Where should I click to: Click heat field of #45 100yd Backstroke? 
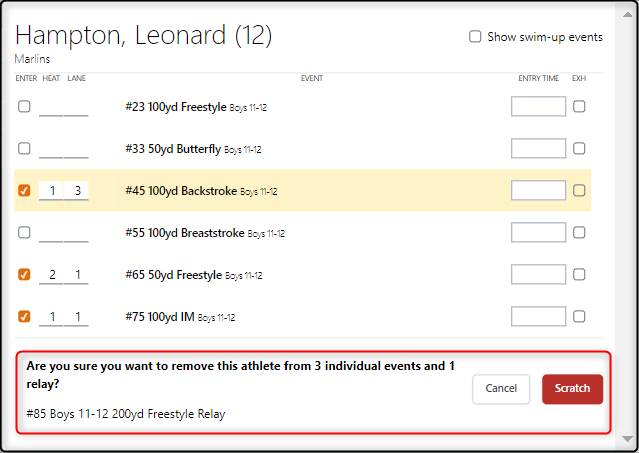click(x=51, y=191)
